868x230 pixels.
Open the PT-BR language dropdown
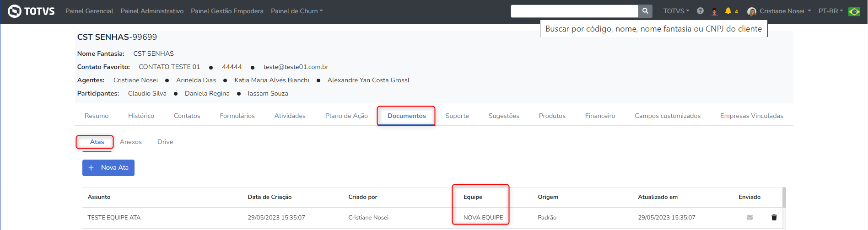point(830,11)
